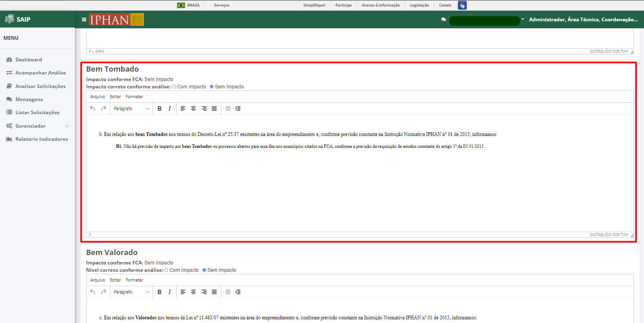Open Arquivo menu in Bem Tombado editor
Viewport: 644px width, 323px height.
tap(98, 97)
